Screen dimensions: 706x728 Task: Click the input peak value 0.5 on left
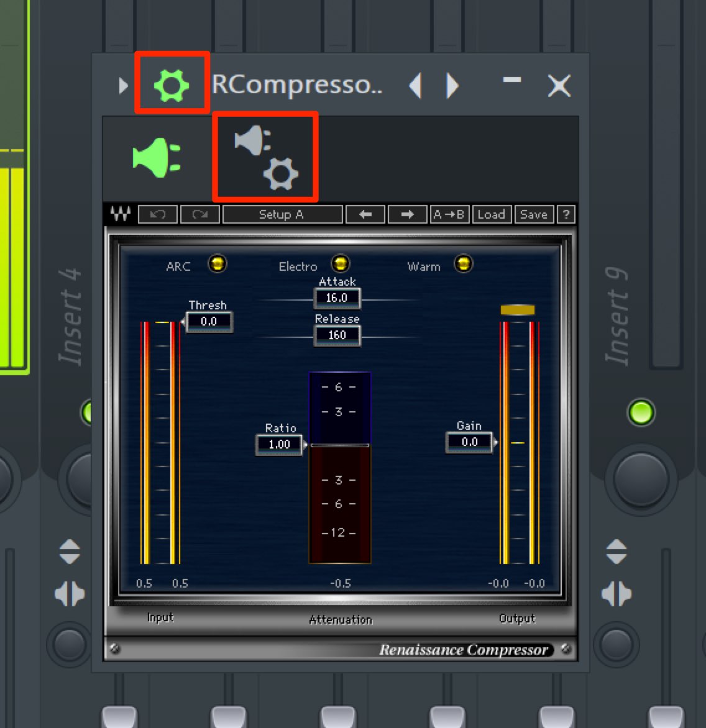point(144,584)
